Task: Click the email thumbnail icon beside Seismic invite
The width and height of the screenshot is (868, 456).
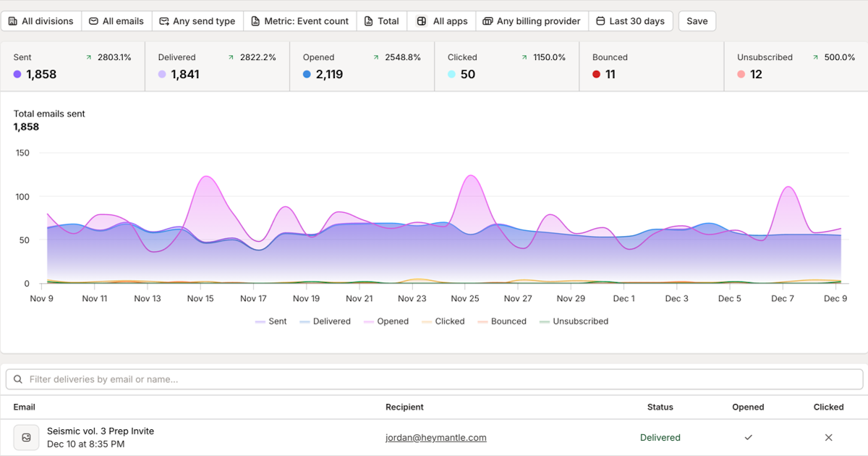Action: (26, 437)
